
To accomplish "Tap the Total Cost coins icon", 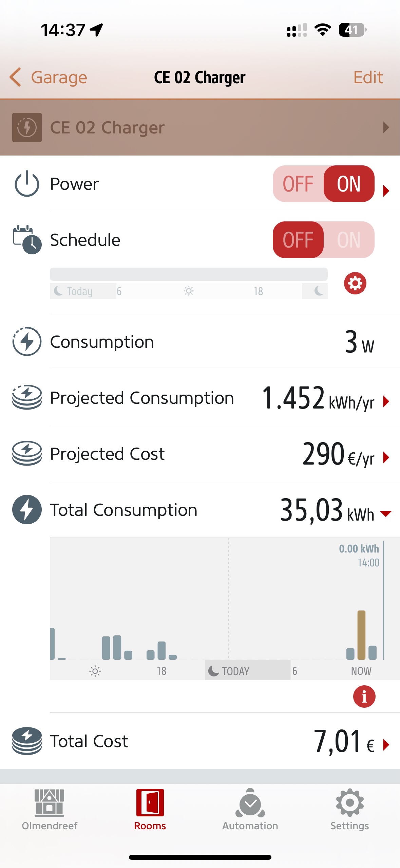I will point(27,741).
